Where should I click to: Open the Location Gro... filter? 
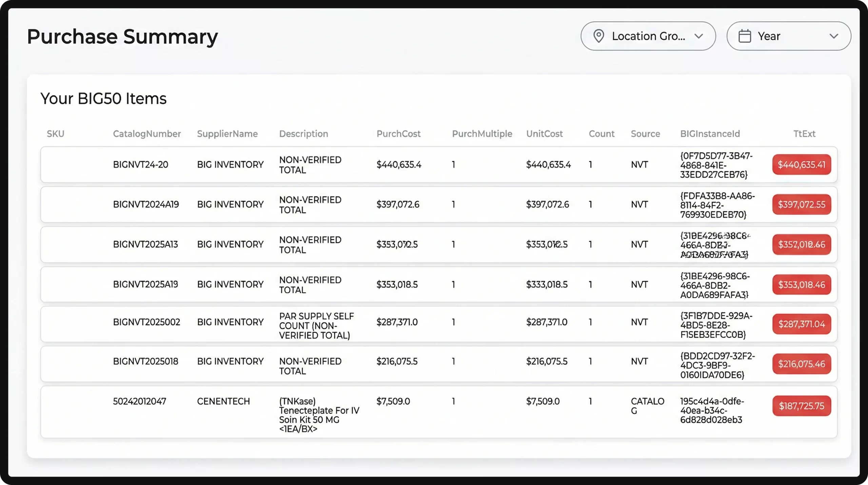click(x=648, y=36)
